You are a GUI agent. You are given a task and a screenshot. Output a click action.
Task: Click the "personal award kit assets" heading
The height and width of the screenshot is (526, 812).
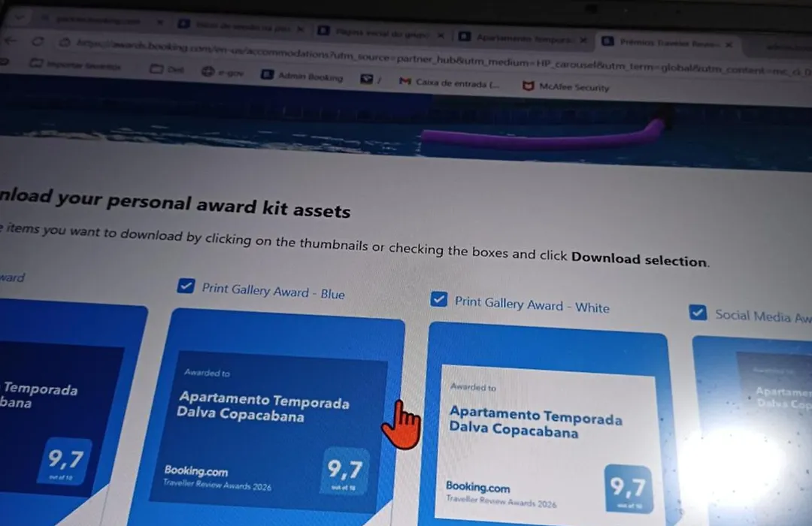pos(229,206)
